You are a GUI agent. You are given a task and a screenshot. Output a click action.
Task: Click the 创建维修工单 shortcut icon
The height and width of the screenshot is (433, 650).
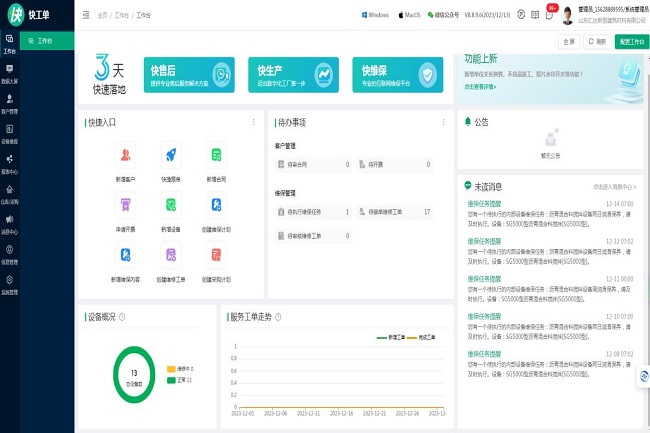coord(171,254)
